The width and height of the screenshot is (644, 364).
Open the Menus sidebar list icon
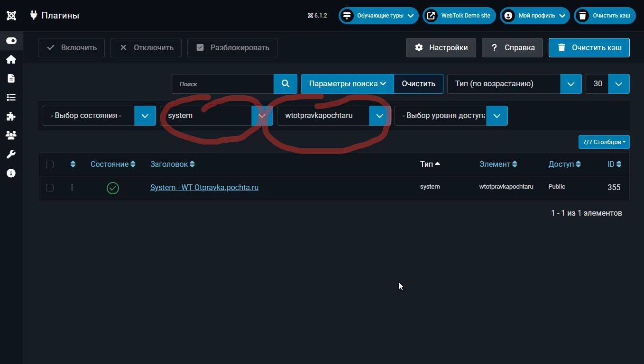(11, 98)
